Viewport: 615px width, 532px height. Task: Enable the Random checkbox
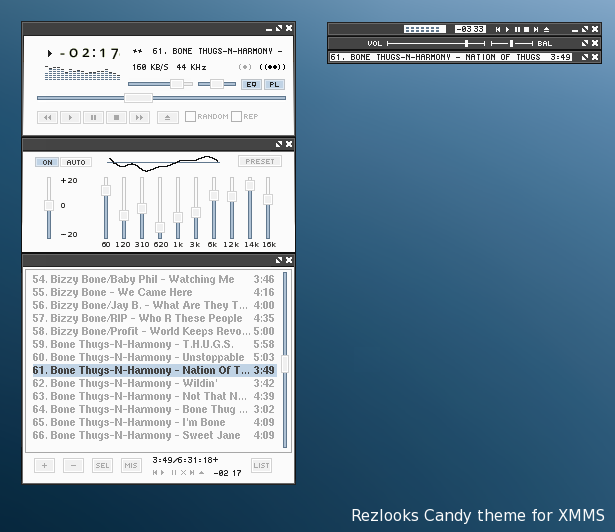tap(190, 117)
